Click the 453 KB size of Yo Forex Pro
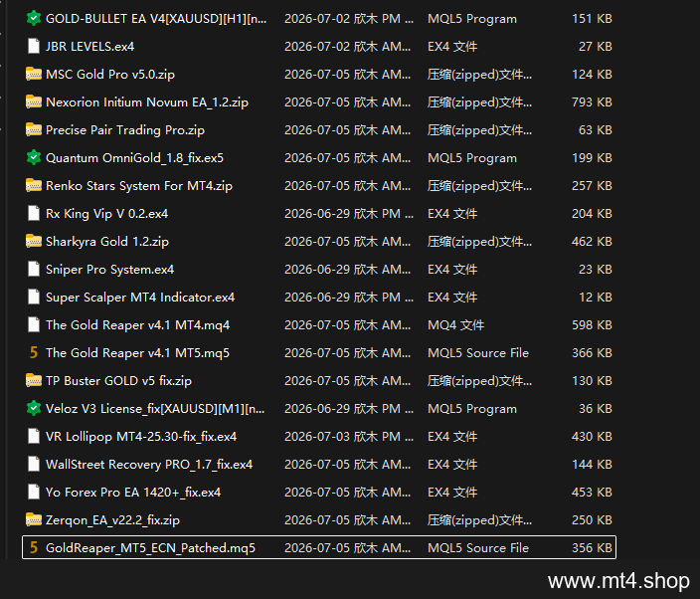The width and height of the screenshot is (700, 599). (592, 493)
